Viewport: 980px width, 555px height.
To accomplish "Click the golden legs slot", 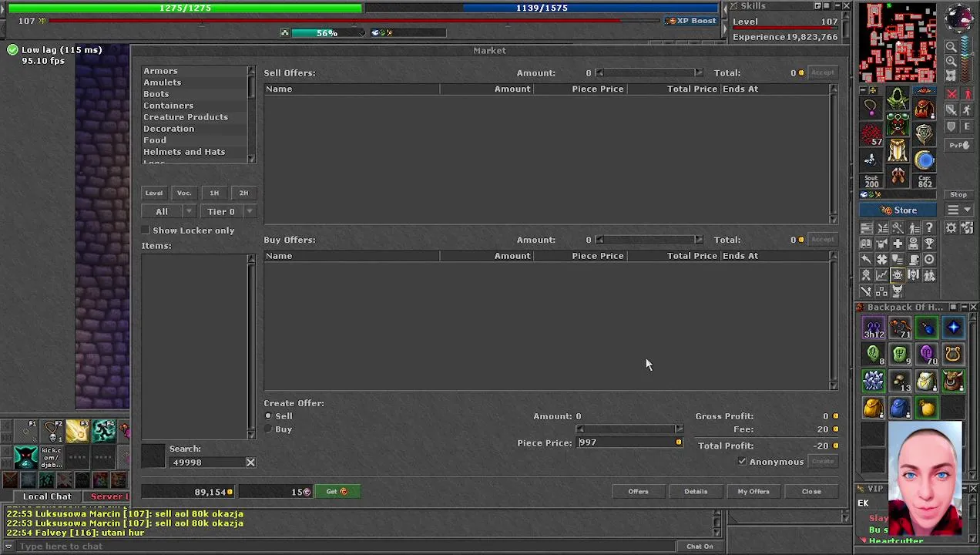I will 898,150.
